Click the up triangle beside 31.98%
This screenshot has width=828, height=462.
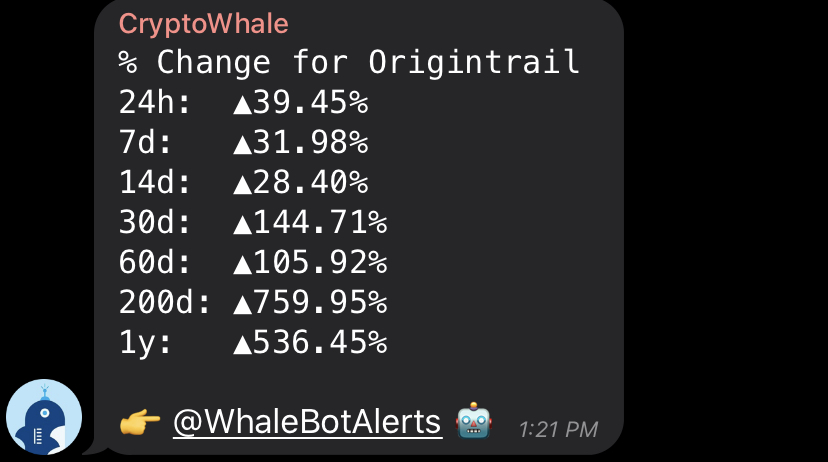click(x=242, y=145)
